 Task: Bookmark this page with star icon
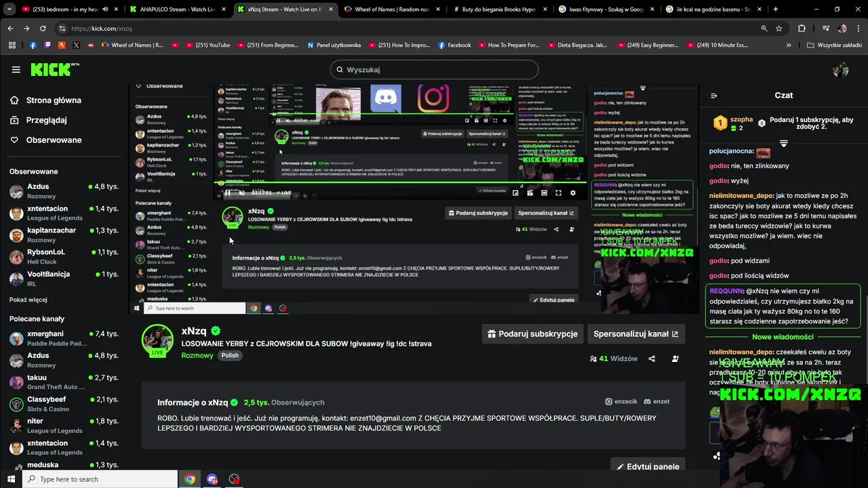779,28
